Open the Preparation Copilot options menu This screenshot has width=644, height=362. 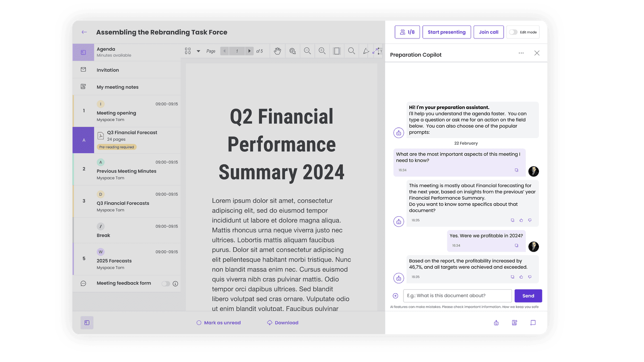click(521, 53)
